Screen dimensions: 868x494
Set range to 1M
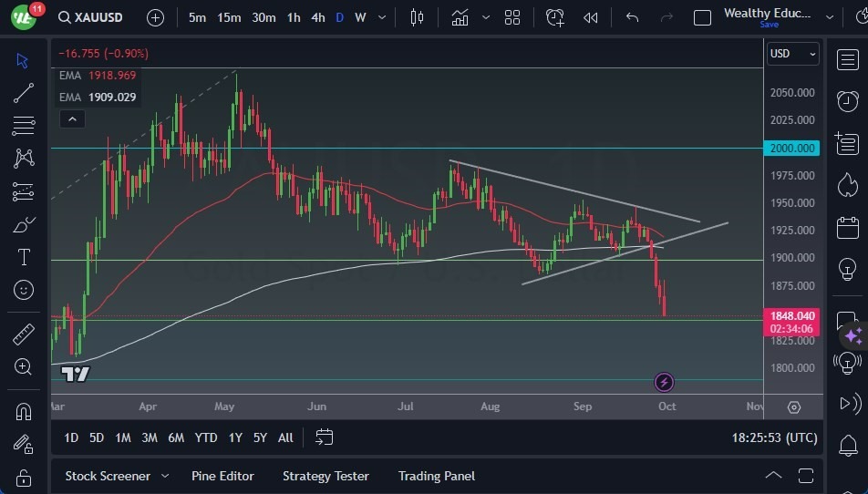(x=123, y=437)
